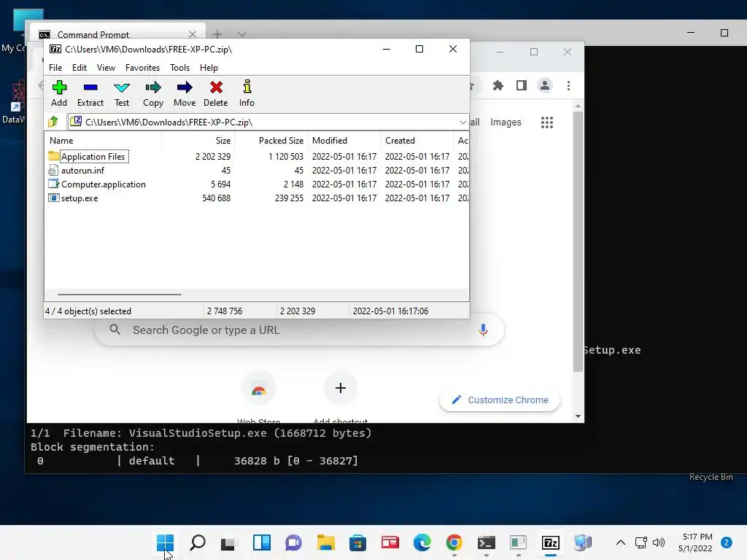This screenshot has height=560, width=747.
Task: Select the autorun.inf file
Action: point(82,170)
